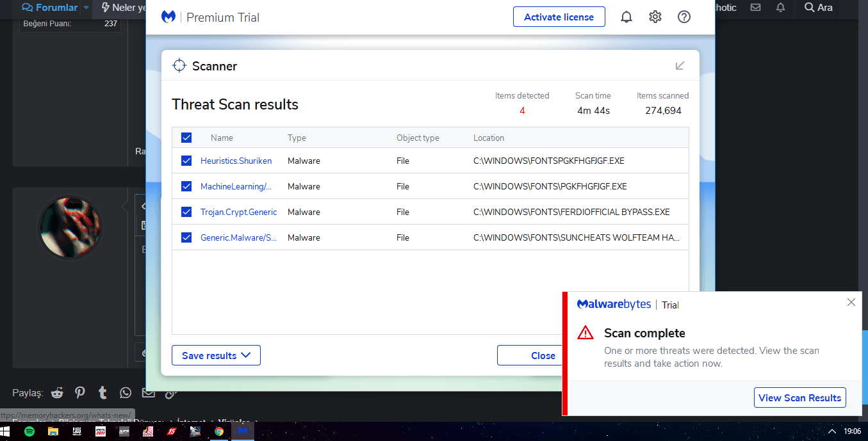Open Malwarebytes taskbar icon
This screenshot has height=441, width=868.
click(243, 431)
